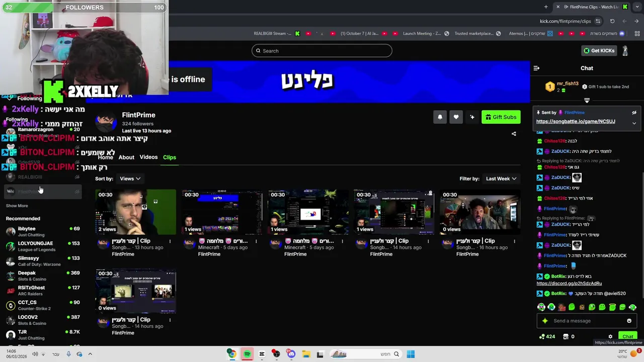Open the discord.gg invite link in chat
The image size is (644, 362).
click(569, 284)
